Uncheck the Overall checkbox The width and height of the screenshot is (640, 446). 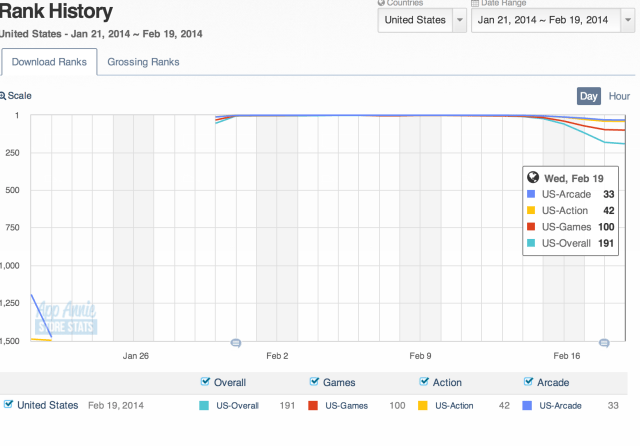(x=205, y=382)
